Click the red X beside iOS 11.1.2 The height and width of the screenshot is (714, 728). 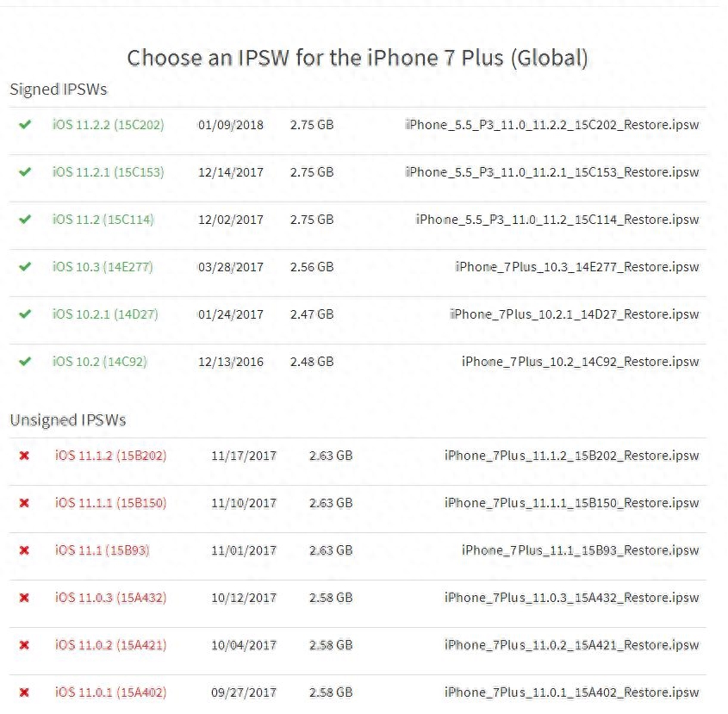tap(24, 455)
